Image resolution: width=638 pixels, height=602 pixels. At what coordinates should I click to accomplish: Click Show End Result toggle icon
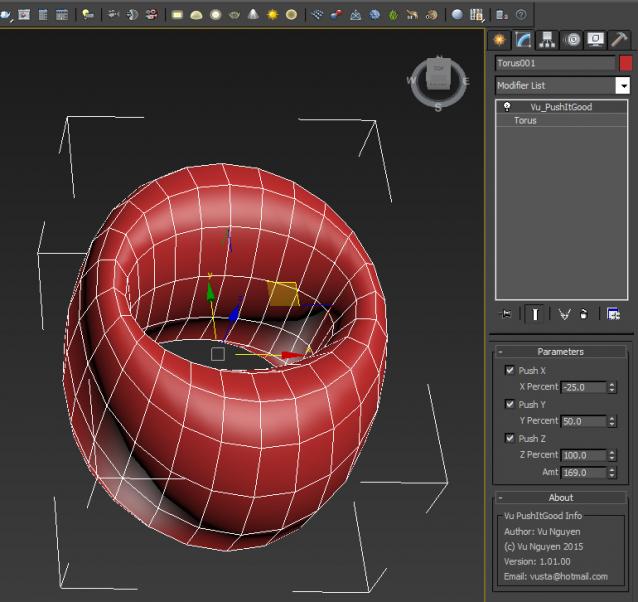pos(536,314)
